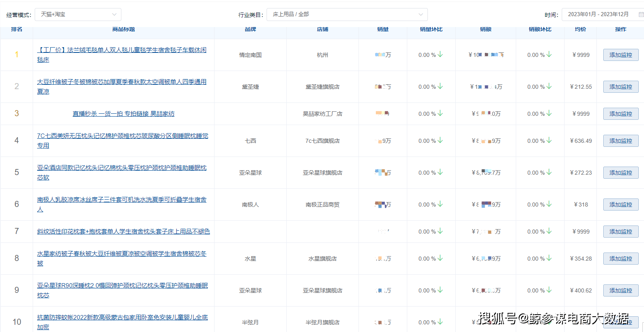The image size is (644, 332).
Task: Click the 销额环比 down arrow in row 1
Action: click(x=549, y=54)
